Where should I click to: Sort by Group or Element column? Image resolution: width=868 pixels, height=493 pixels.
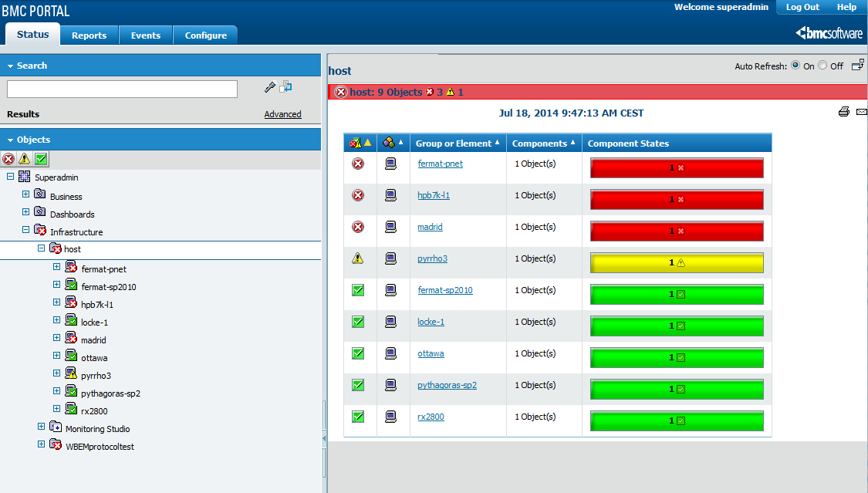(x=458, y=144)
